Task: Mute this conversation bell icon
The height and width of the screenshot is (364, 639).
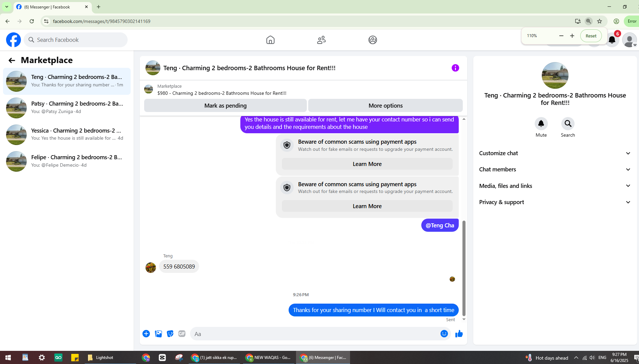Action: coord(541,123)
